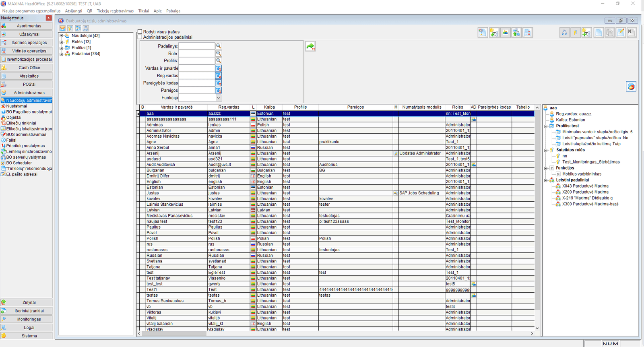Click the green refresh arrow F5 button
The width and height of the screenshot is (644, 347).
[x=310, y=47]
